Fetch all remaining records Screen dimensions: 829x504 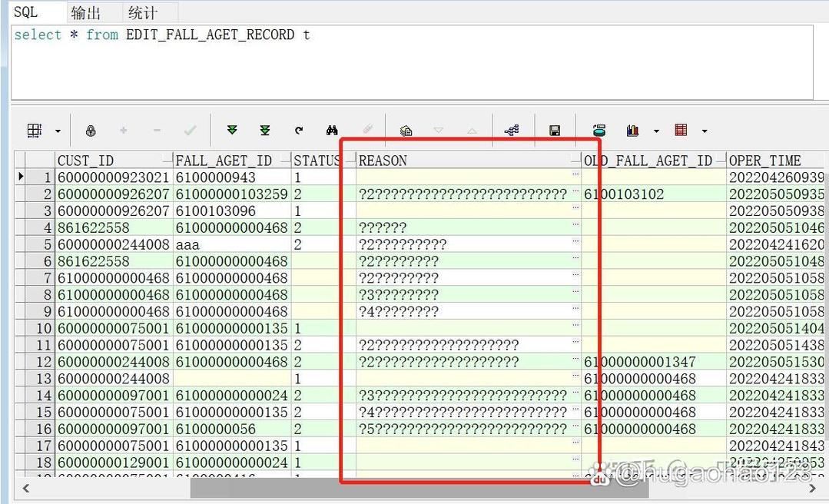264,129
